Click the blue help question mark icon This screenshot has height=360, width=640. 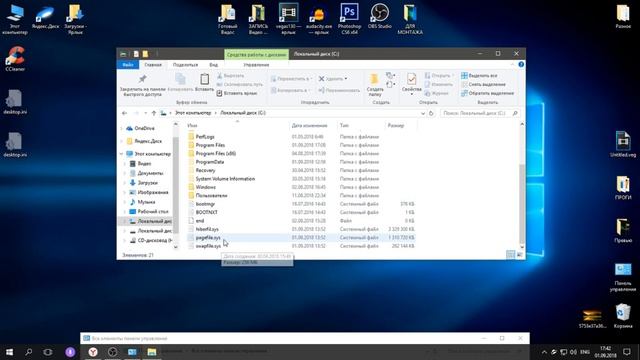click(521, 64)
